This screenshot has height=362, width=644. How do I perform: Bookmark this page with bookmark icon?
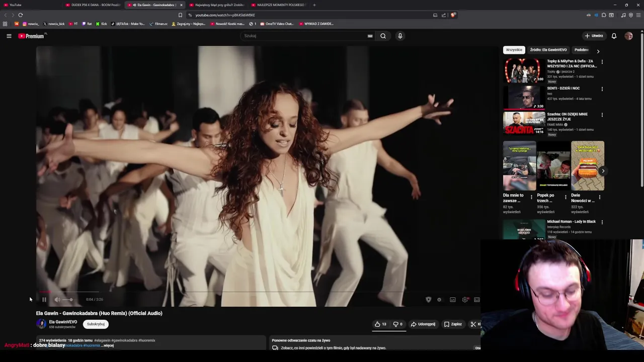tap(180, 15)
